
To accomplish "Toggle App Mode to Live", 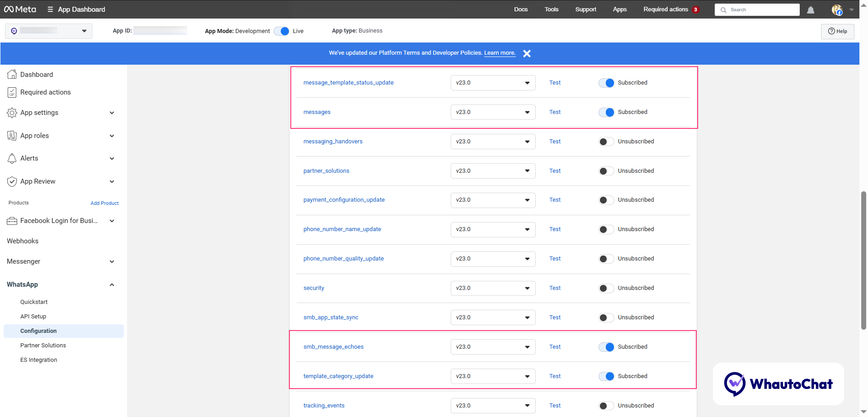I will coord(281,31).
